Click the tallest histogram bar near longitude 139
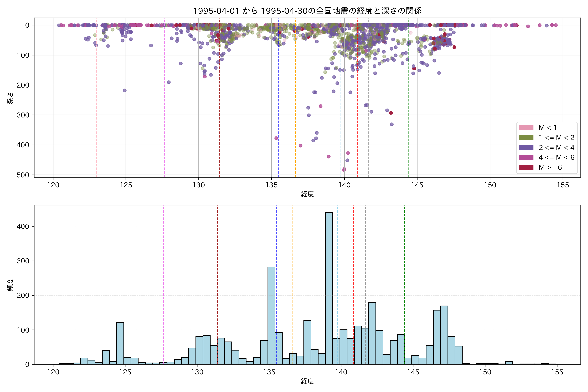The image size is (588, 392). tap(329, 287)
